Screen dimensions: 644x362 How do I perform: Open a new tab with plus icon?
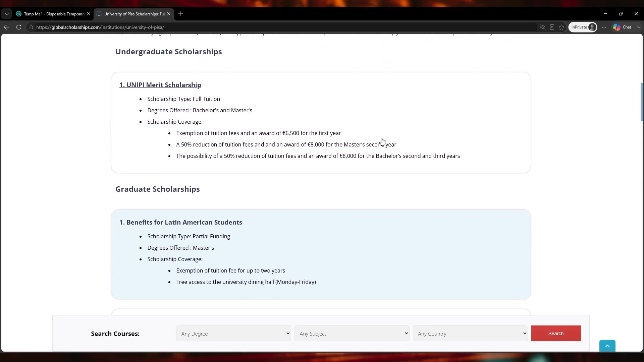click(181, 14)
